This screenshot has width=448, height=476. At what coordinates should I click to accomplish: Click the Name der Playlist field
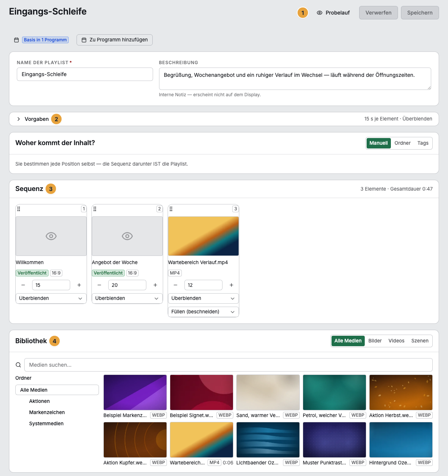coord(85,74)
